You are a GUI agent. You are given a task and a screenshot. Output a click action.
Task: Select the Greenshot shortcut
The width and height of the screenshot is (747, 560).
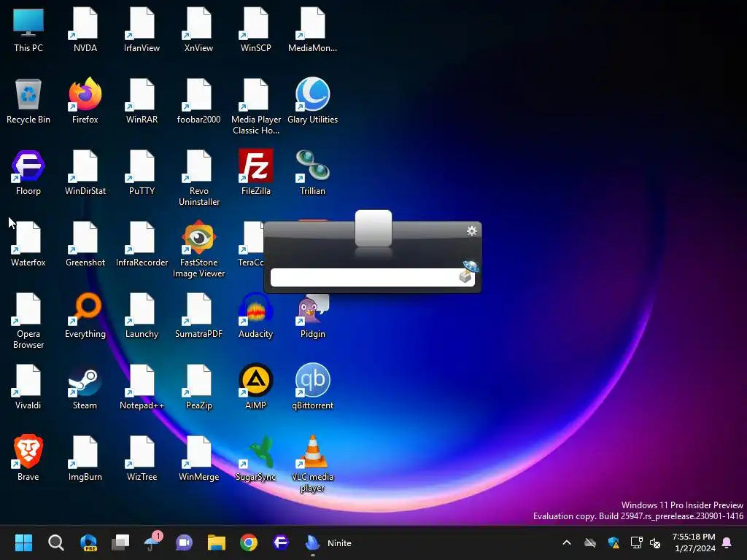[x=85, y=244]
